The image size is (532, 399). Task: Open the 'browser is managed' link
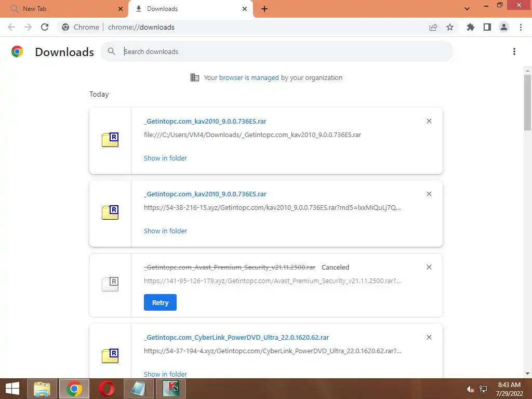click(x=249, y=78)
